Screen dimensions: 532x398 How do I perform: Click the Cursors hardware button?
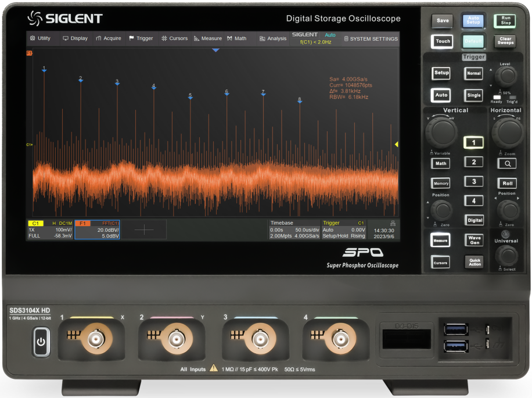[440, 263]
